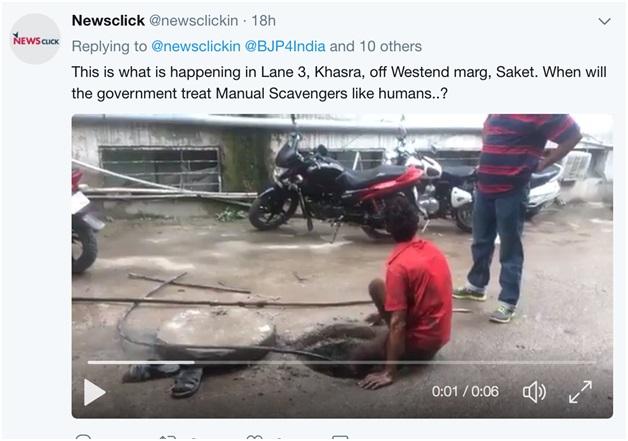The image size is (628, 441).
Task: Click the 0:01 / 0:06 time display
Action: click(x=465, y=391)
